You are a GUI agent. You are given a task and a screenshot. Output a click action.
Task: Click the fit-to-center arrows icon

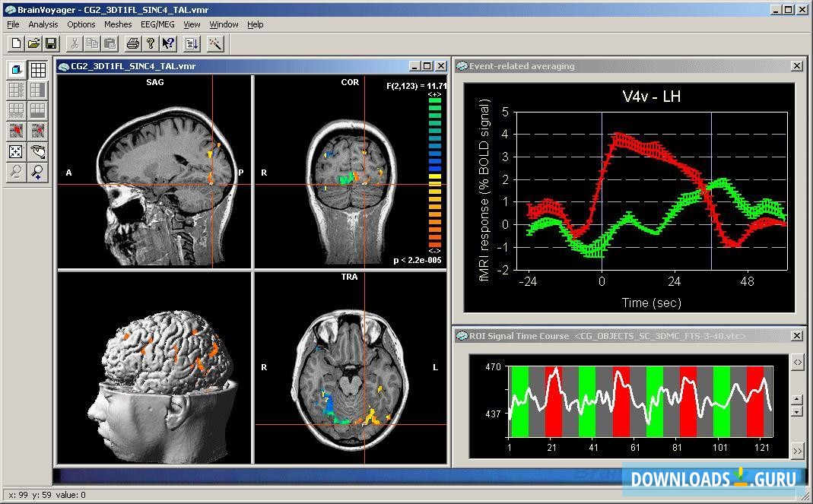16,152
